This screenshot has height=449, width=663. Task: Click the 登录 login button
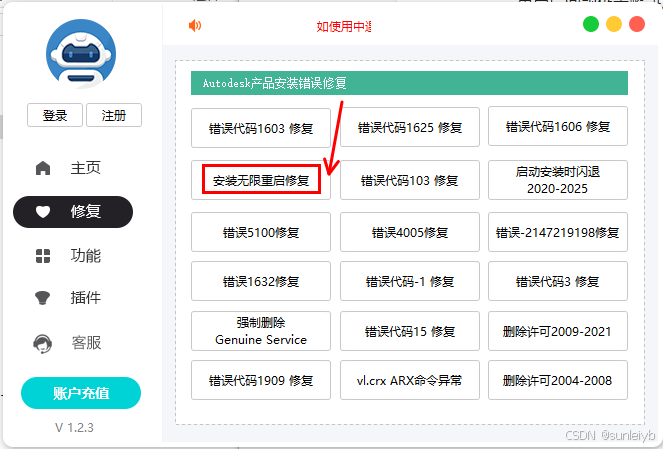coord(55,115)
